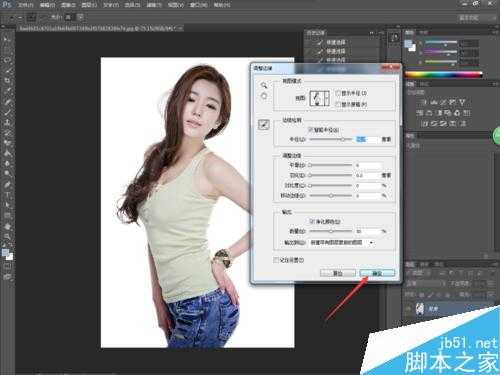Toggle Quick Mask mode icon in toolbar
The width and height of the screenshot is (500, 375).
(x=7, y=267)
